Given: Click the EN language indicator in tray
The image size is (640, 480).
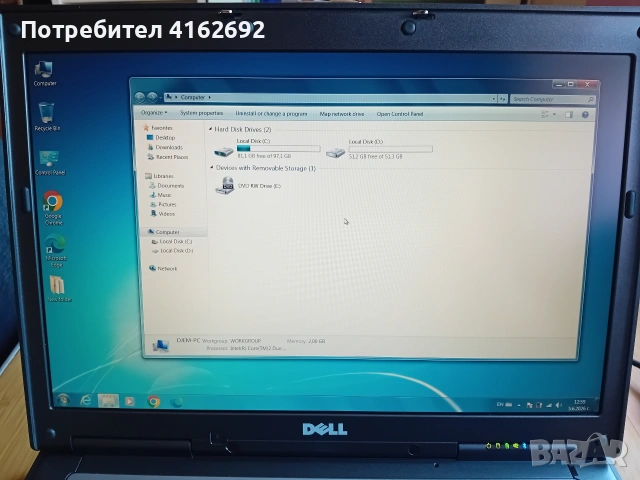Looking at the screenshot, I should pyautogui.click(x=500, y=404).
